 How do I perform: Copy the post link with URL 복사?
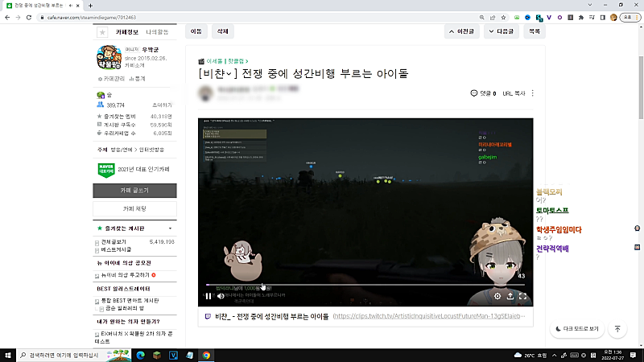514,93
